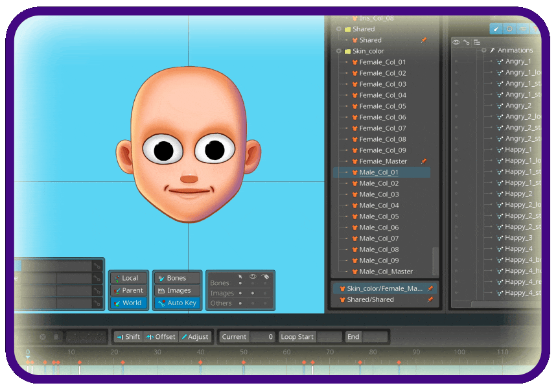Collapse the Animations tree node
This screenshot has width=558, height=392.
coord(484,51)
